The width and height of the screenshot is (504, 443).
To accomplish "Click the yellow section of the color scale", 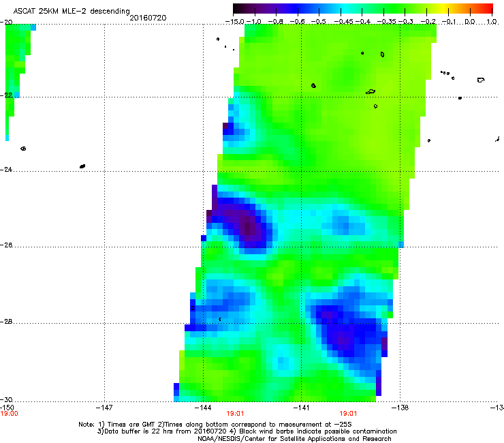I will pyautogui.click(x=443, y=9).
